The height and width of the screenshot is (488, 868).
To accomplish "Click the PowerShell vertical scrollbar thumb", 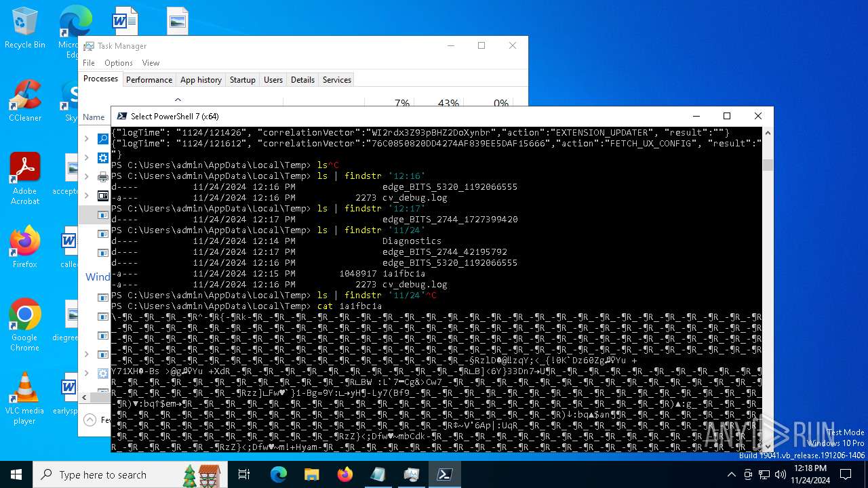I will click(x=768, y=165).
